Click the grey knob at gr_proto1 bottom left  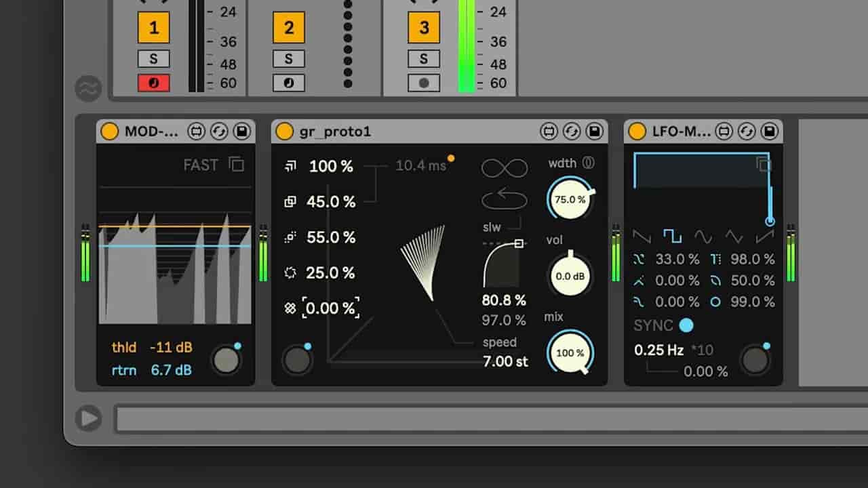(296, 361)
